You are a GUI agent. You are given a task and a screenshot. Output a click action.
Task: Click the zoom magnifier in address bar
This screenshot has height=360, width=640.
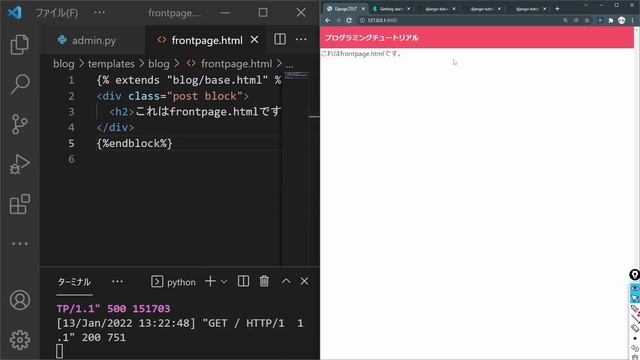tap(565, 20)
